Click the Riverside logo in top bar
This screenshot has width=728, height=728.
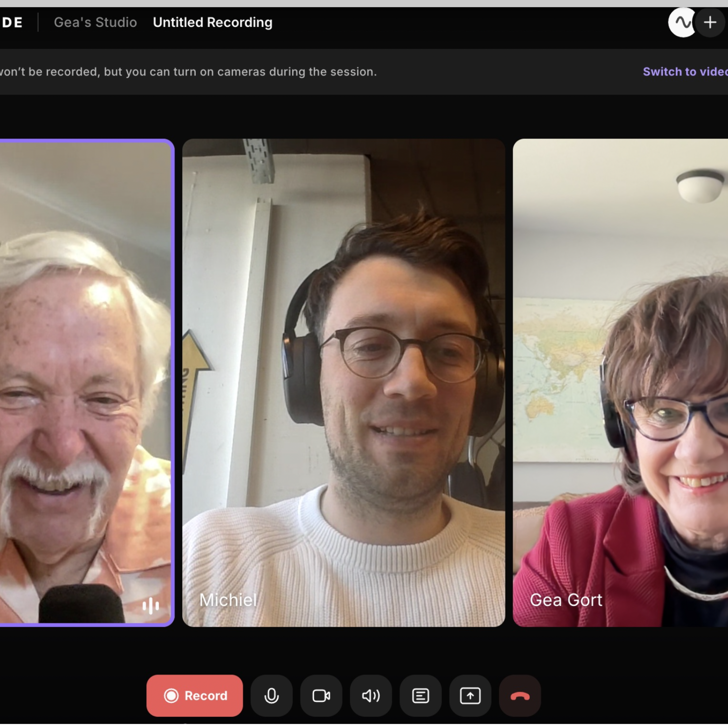pyautogui.click(x=12, y=23)
